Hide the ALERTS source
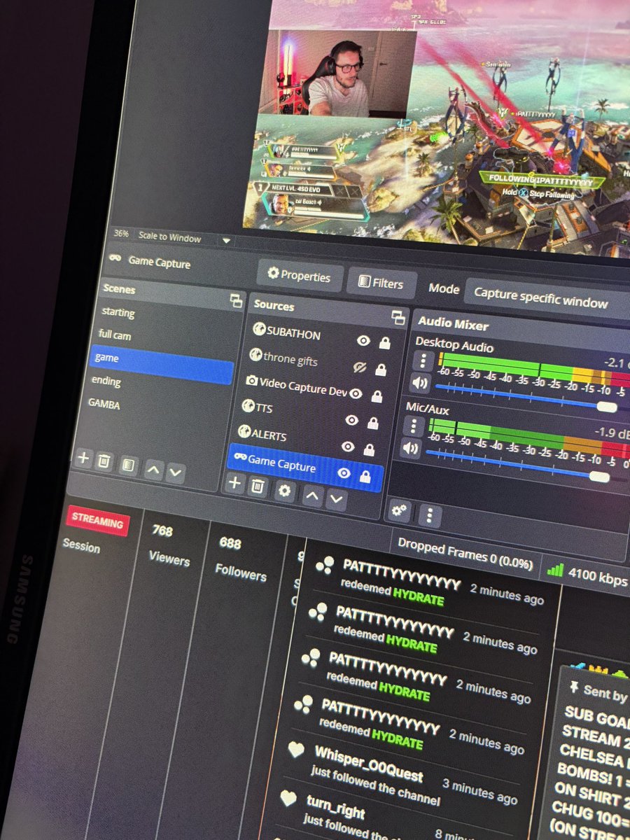 pyautogui.click(x=348, y=447)
